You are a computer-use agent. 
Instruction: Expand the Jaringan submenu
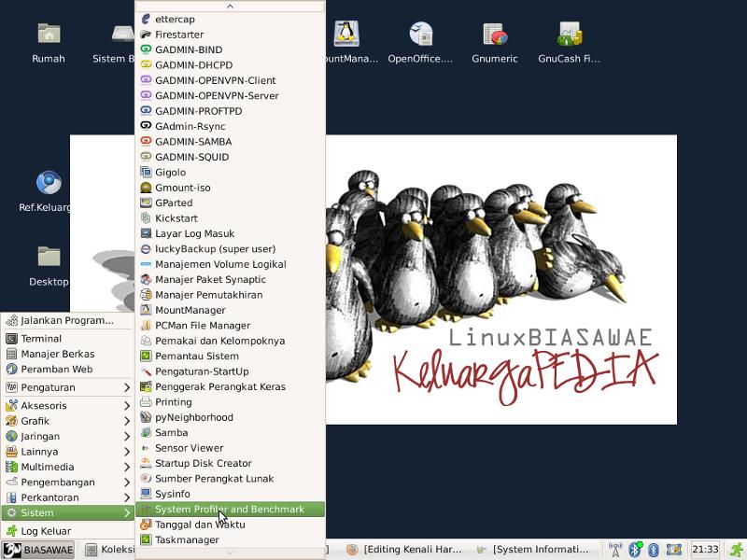click(67, 436)
